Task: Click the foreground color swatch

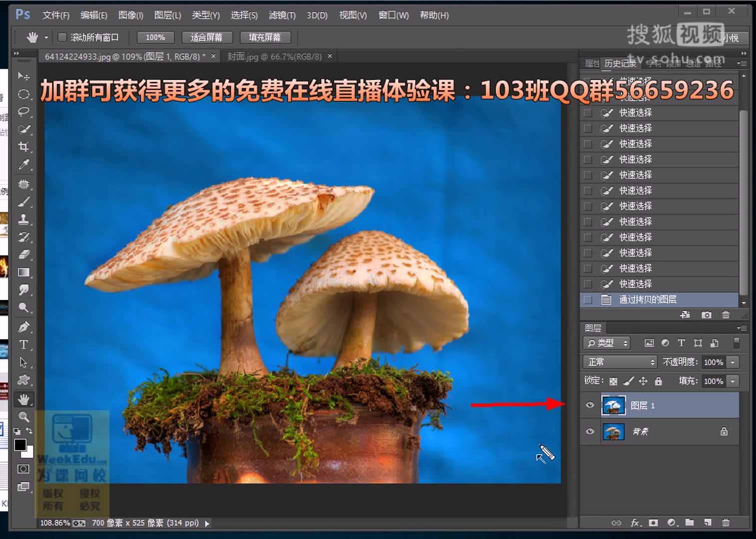Action: click(21, 446)
